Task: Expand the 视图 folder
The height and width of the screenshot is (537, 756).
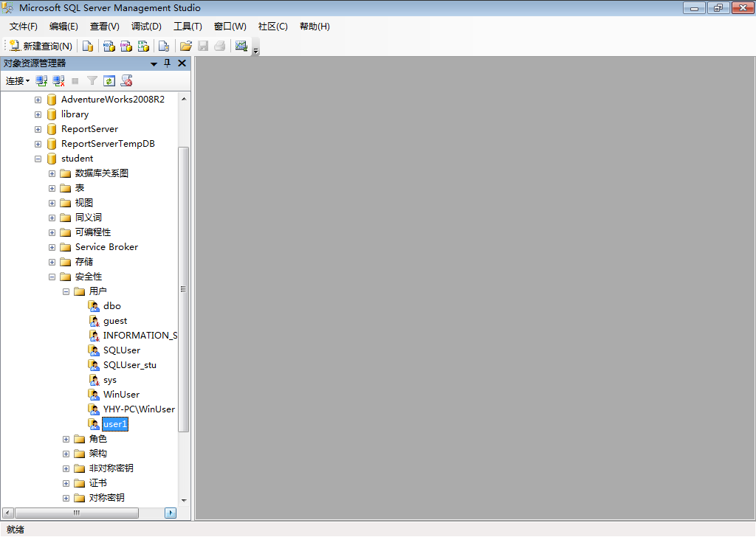Action: pos(52,204)
